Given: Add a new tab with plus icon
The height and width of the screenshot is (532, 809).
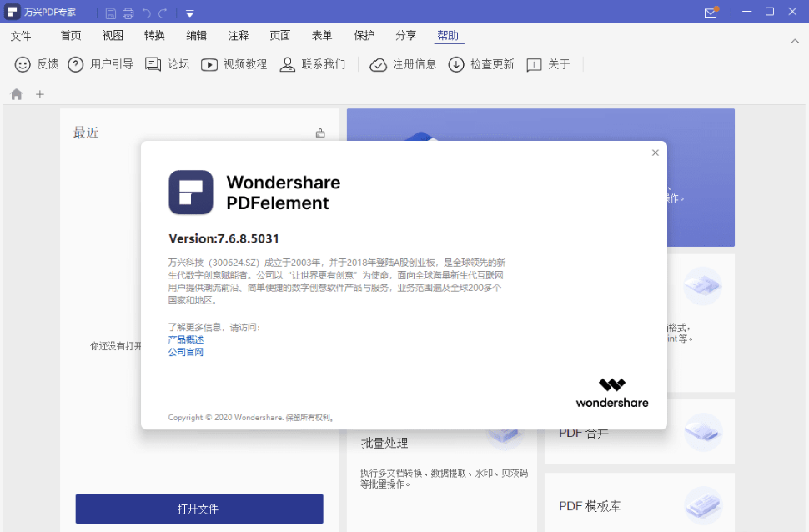Looking at the screenshot, I should (40, 94).
